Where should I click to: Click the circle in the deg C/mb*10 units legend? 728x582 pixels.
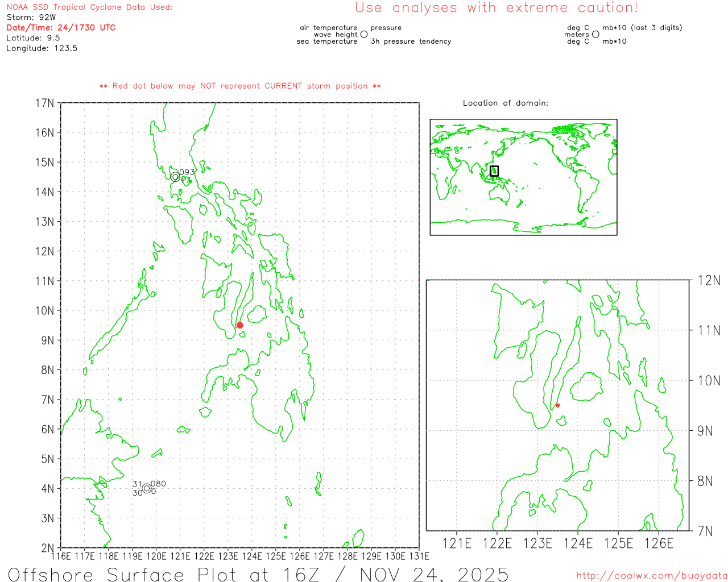(595, 35)
